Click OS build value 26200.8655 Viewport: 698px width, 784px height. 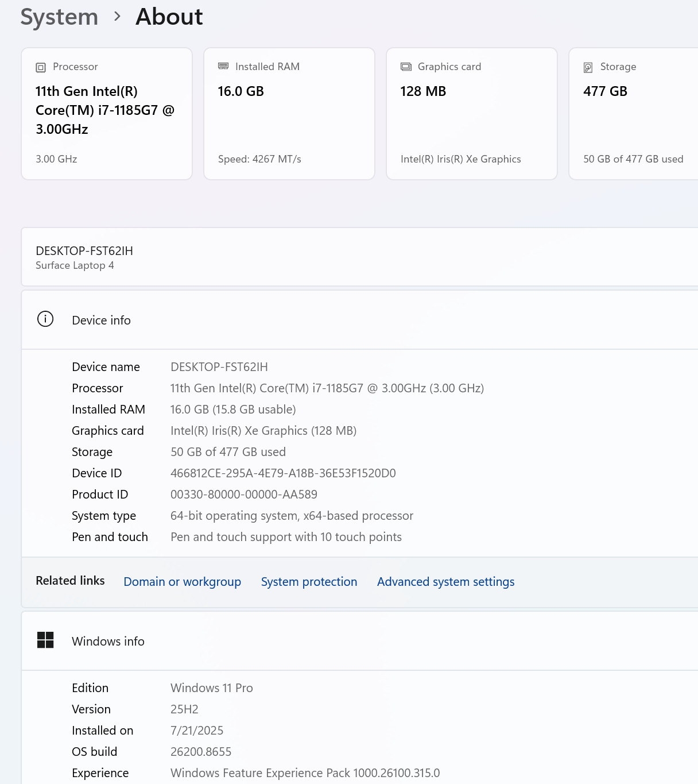click(x=201, y=752)
